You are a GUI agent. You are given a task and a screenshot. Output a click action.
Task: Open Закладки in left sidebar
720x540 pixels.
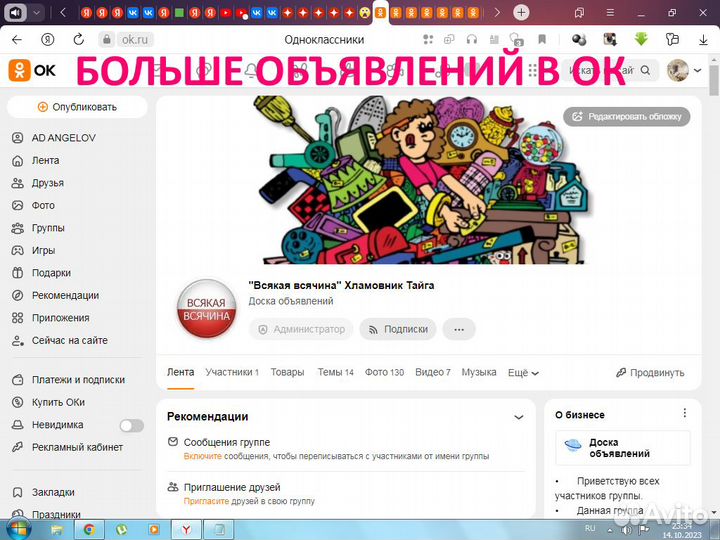[x=53, y=492]
